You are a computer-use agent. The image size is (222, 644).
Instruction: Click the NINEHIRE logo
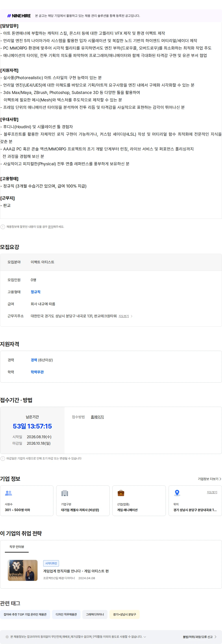(19, 16)
